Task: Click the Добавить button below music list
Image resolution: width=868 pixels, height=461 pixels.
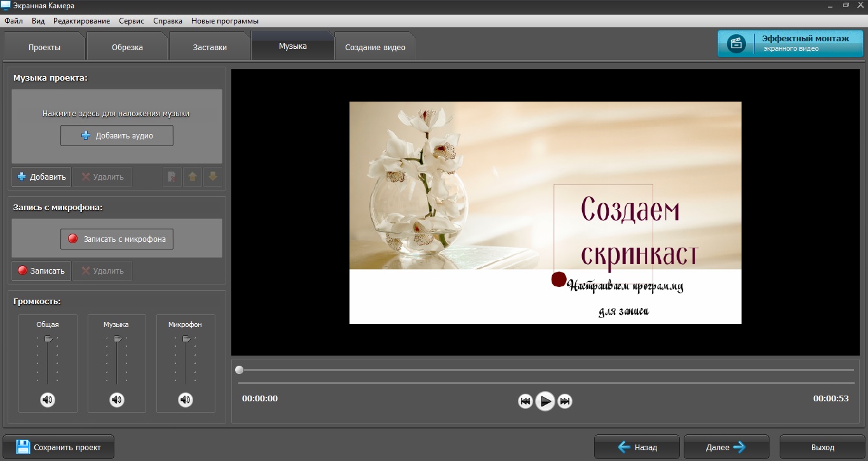Action: point(41,177)
